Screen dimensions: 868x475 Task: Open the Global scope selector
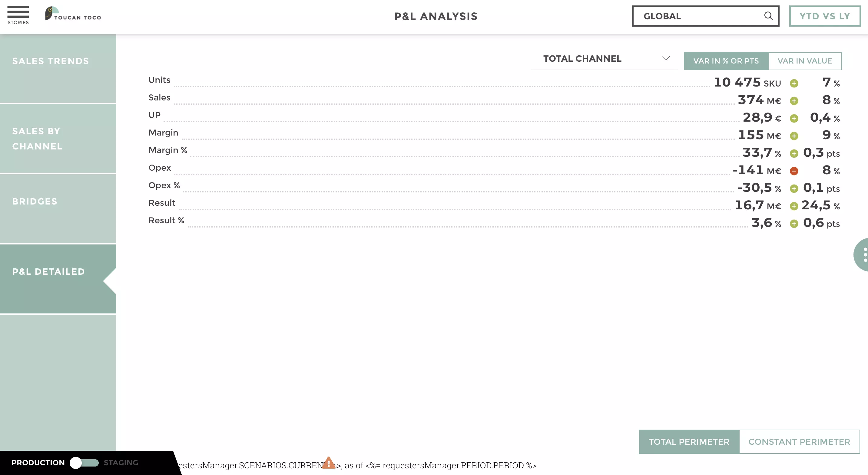click(x=705, y=16)
